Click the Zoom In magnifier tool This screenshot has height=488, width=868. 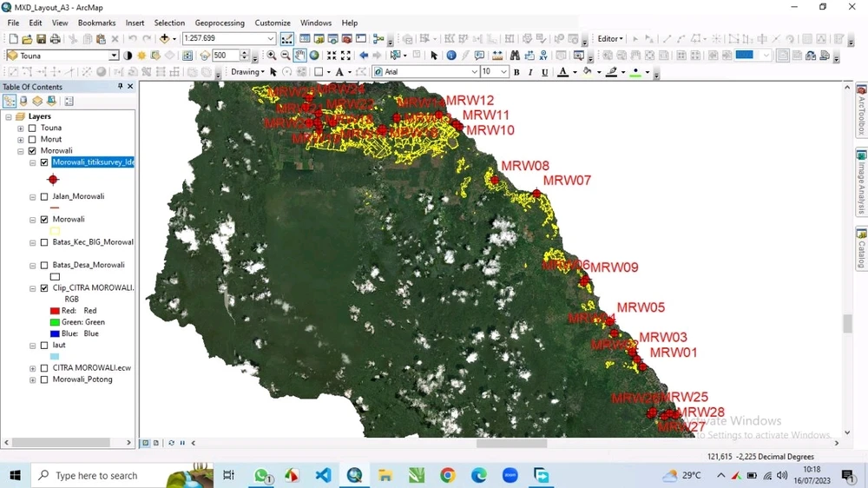[x=272, y=56]
